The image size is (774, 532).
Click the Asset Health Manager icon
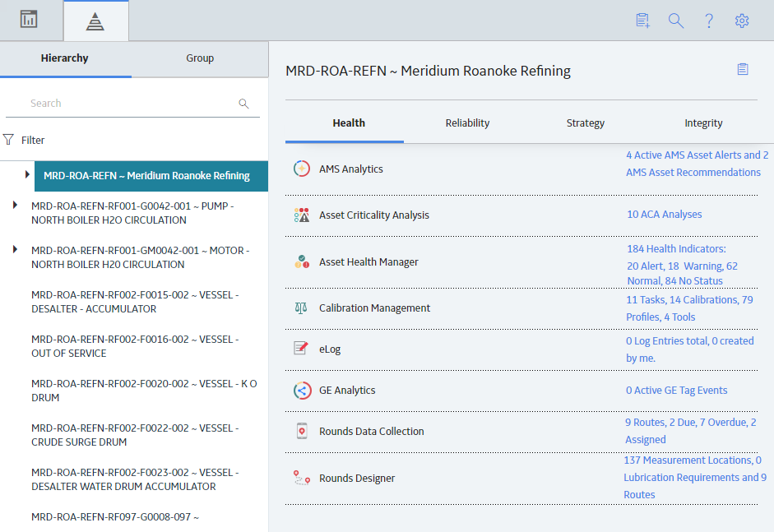click(302, 261)
